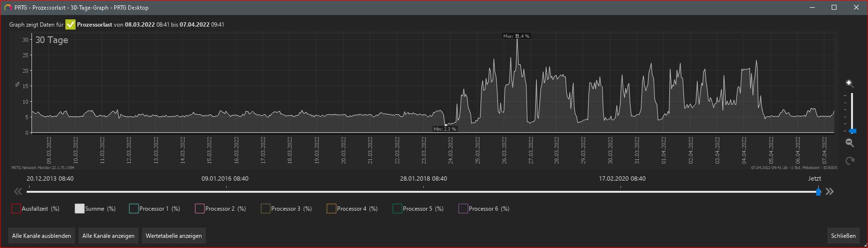The image size is (868, 248).
Task: Open Wertetabelle anzeigen
Action: (173, 236)
